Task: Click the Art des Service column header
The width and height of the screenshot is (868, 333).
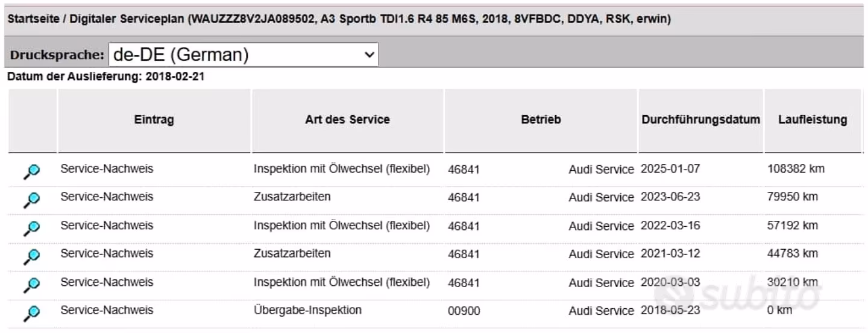Action: pos(348,119)
